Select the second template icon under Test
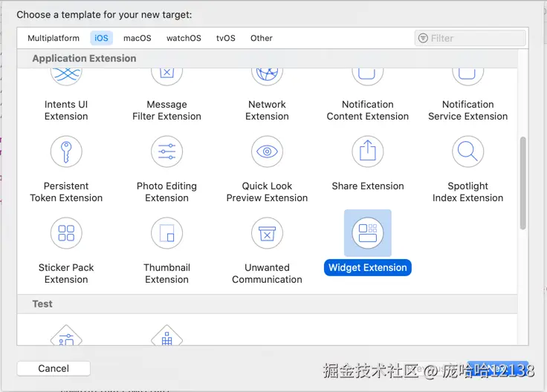The image size is (547, 392). 166,335
